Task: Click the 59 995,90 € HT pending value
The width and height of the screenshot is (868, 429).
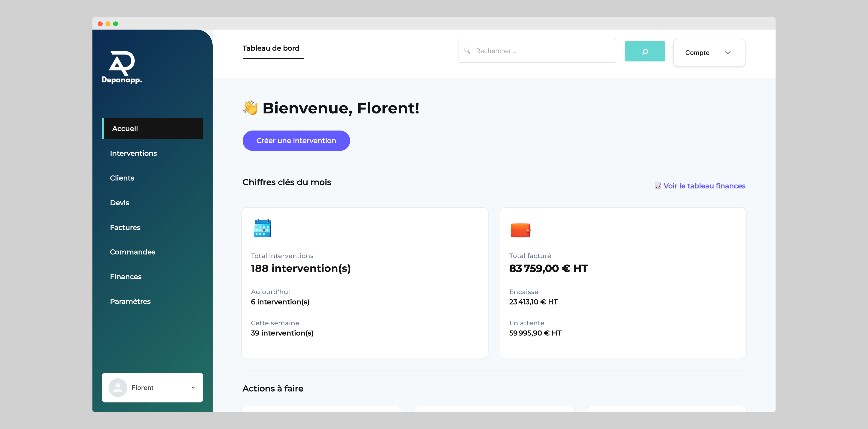Action: click(535, 333)
